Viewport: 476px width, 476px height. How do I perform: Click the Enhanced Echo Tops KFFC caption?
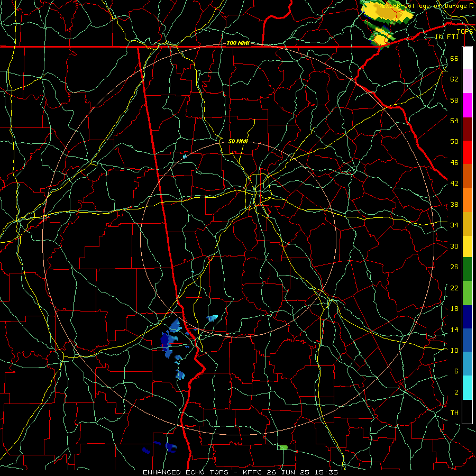[240, 472]
